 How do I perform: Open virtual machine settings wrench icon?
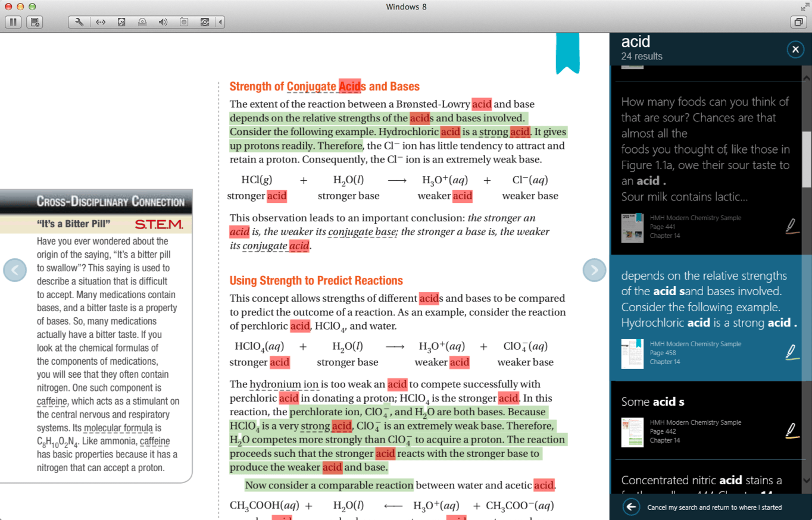pos(79,22)
